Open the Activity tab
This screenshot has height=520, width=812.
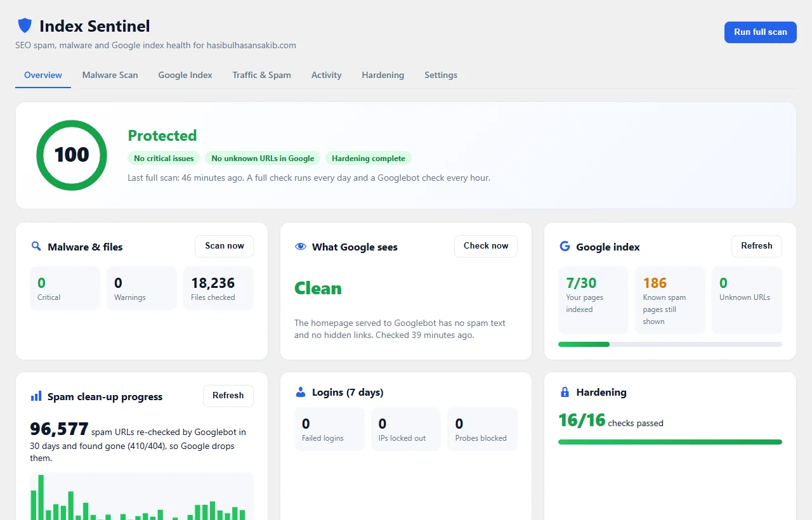[326, 75]
